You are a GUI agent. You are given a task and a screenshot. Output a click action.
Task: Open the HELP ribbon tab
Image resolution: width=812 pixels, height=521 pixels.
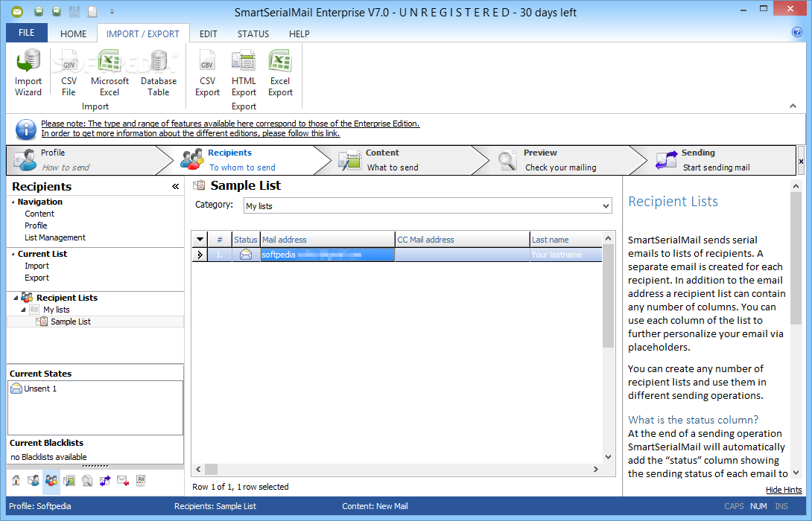pos(299,33)
